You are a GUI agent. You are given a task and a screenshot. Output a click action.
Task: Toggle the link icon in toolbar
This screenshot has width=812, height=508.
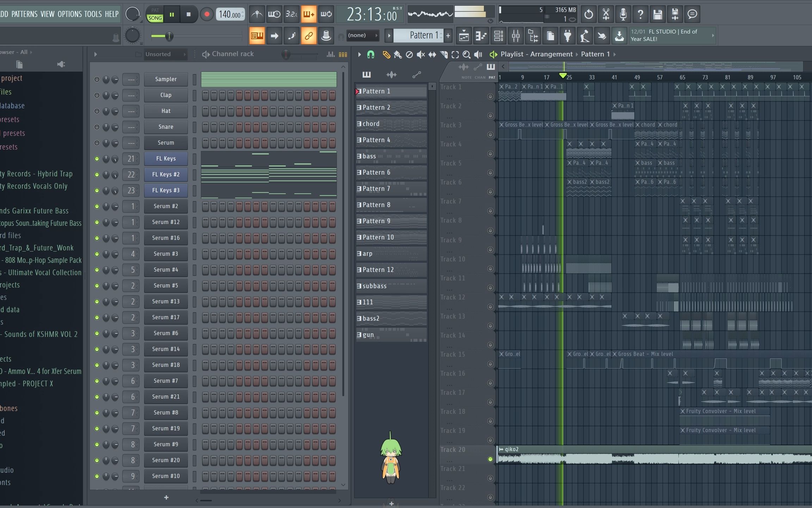[309, 36]
